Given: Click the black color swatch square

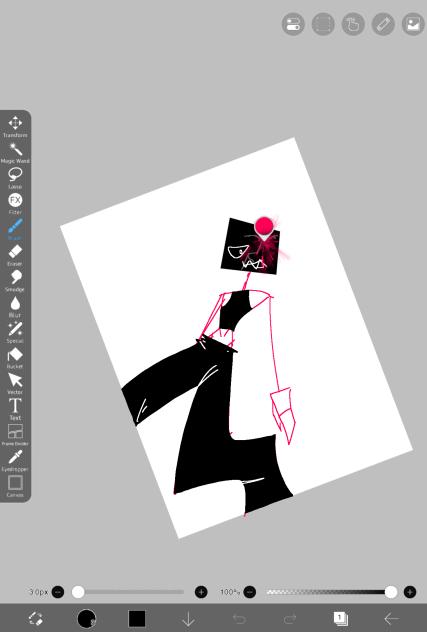Looking at the screenshot, I should 137,618.
